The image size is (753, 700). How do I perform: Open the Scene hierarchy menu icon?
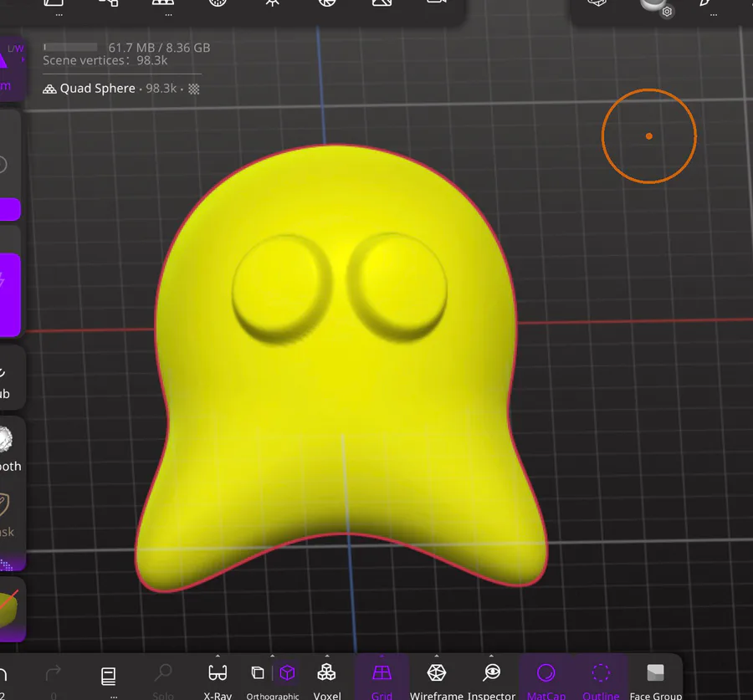109,3
